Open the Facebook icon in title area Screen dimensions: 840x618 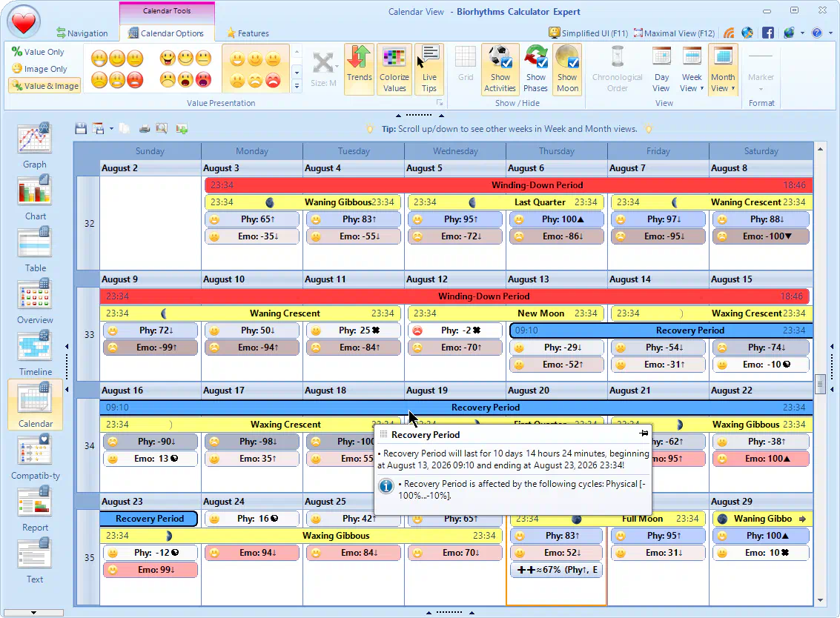point(767,33)
